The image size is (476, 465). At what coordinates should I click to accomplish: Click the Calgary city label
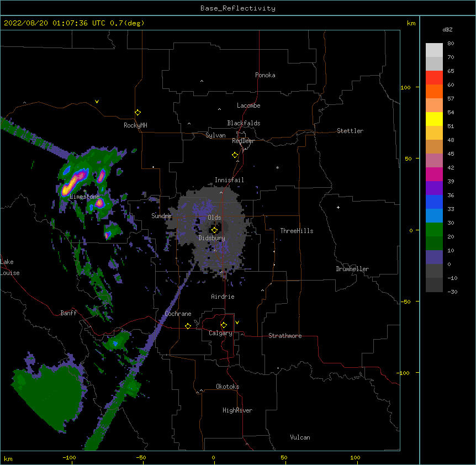point(220,333)
